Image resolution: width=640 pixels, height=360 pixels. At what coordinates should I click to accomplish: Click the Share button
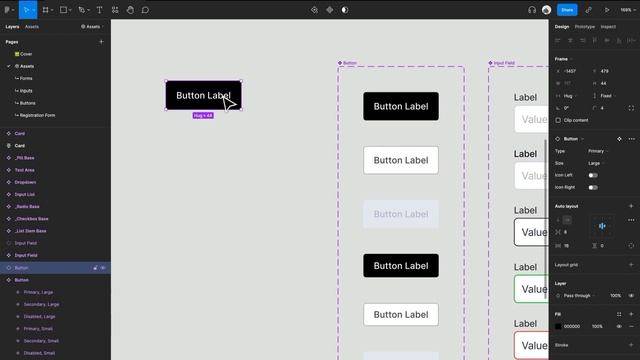[x=567, y=10]
